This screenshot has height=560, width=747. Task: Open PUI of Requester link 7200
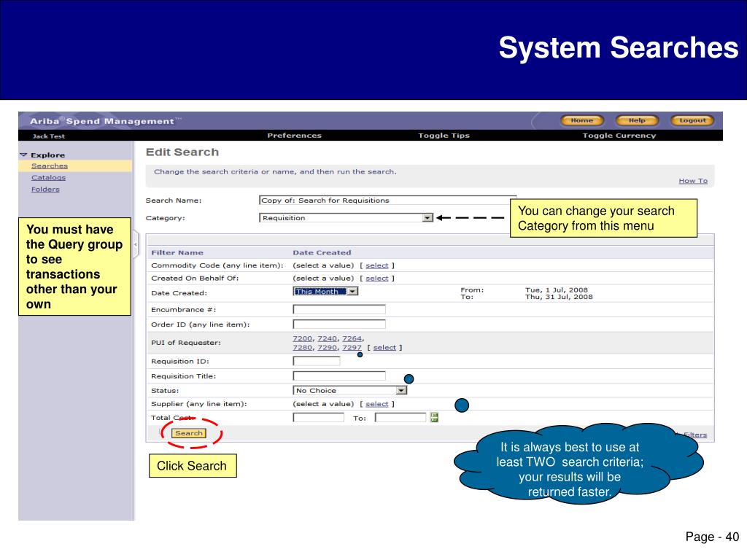(303, 338)
